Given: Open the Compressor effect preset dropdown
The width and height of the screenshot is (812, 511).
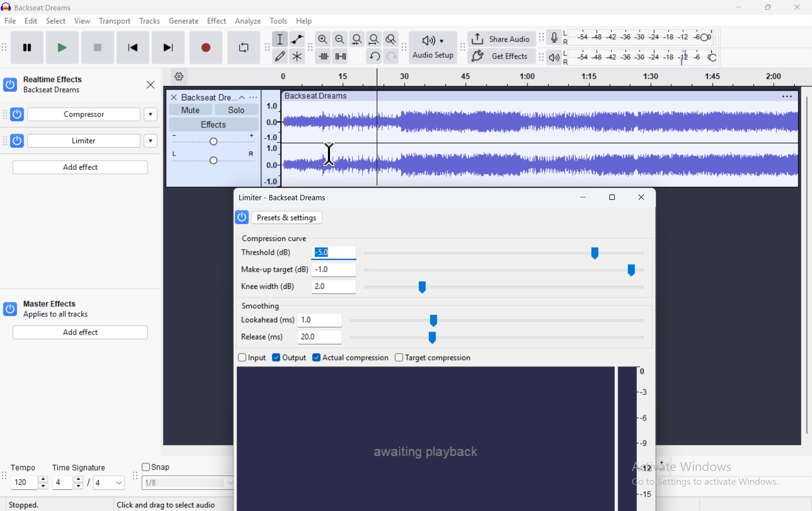Looking at the screenshot, I should pos(150,114).
